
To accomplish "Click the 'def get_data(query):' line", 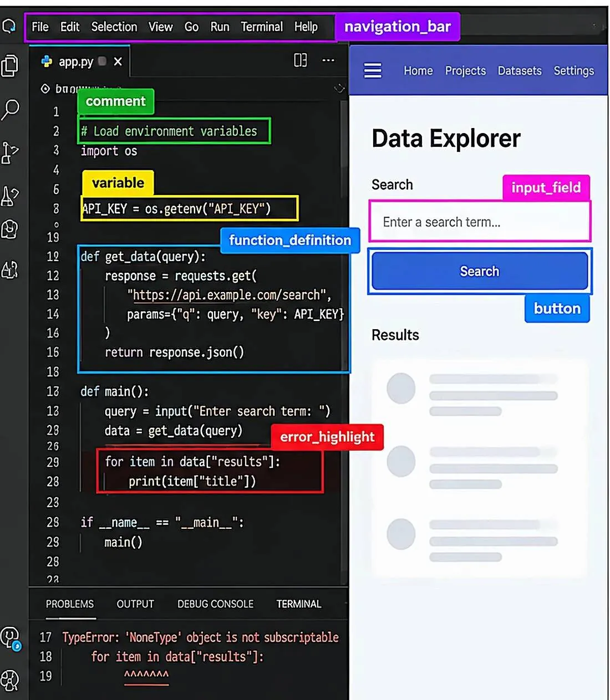I will pos(143,257).
